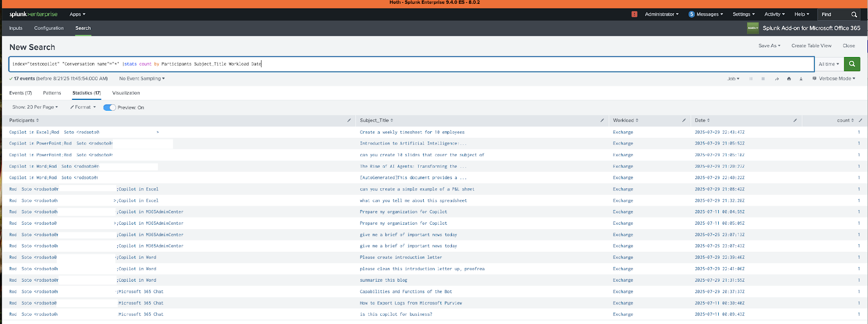
Task: Switch to the Statistics (17) tab
Action: (87, 93)
